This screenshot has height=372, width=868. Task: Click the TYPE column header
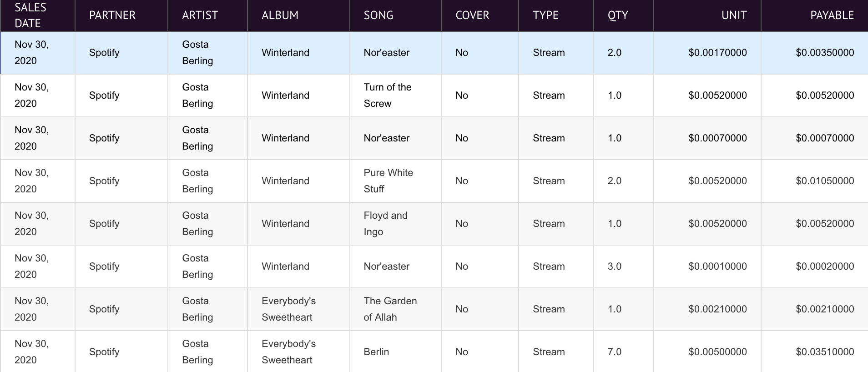(x=556, y=15)
